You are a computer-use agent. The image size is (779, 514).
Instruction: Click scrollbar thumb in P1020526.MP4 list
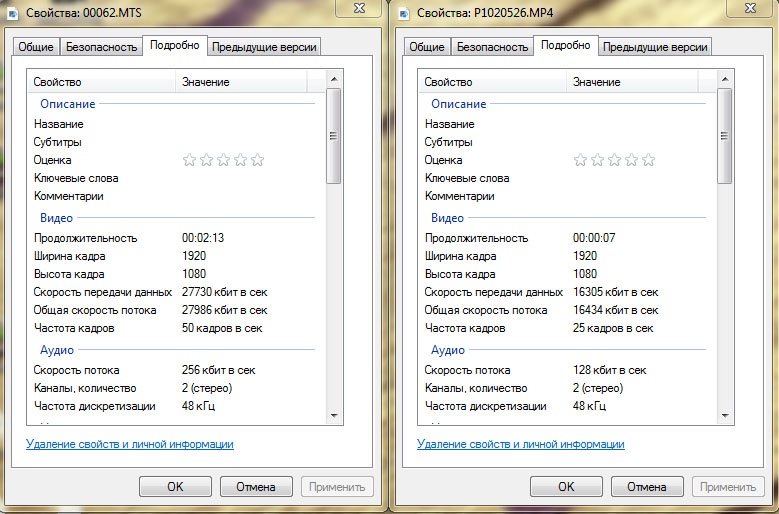tap(725, 136)
